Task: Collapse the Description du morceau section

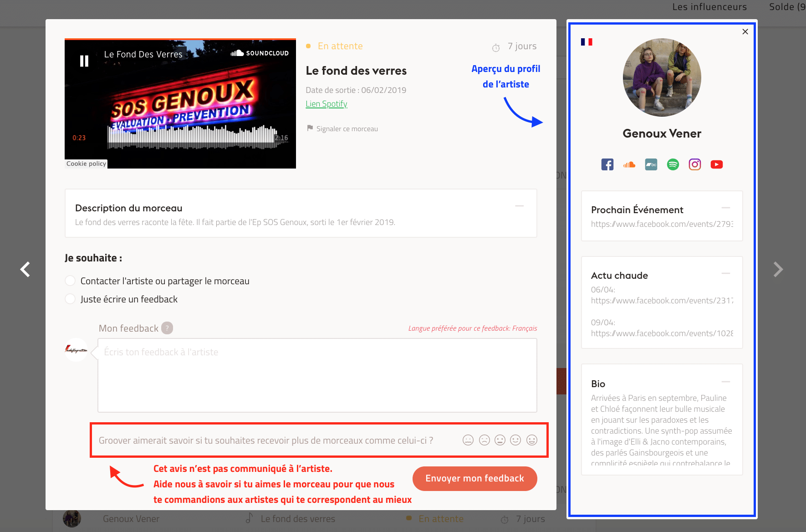Action: (519, 206)
